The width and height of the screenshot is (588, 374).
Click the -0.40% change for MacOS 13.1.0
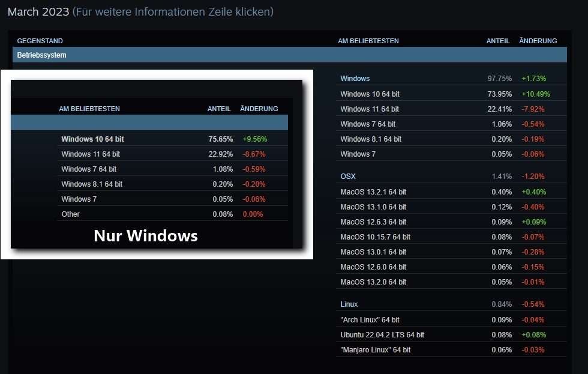pyautogui.click(x=533, y=207)
